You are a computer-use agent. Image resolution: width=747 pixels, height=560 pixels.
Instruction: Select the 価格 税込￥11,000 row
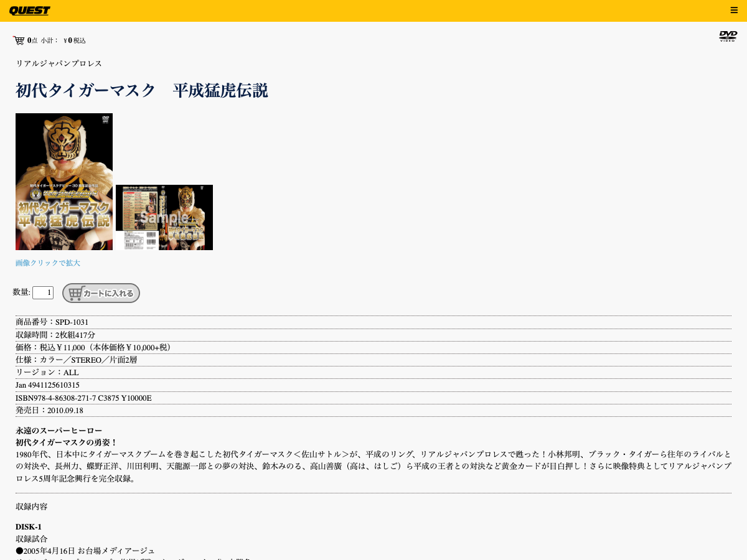pos(374,347)
